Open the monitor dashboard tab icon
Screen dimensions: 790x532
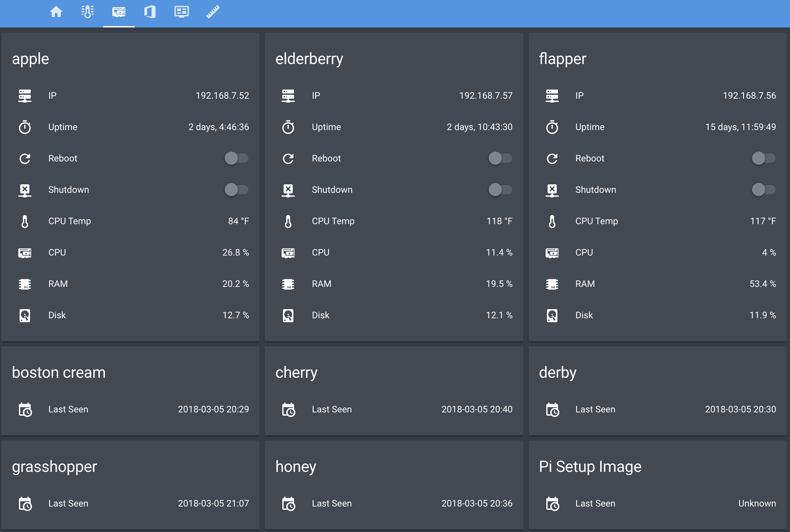pos(181,12)
